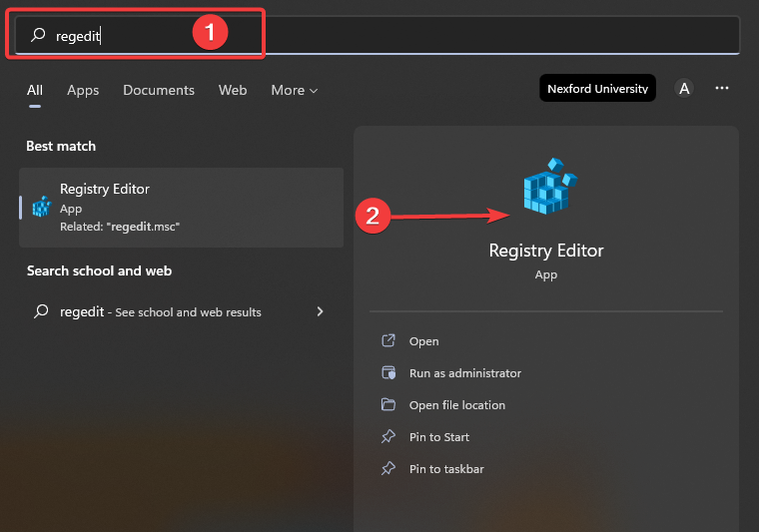The height and width of the screenshot is (532, 759).
Task: Click the Pin to Start pin icon
Action: coord(388,437)
